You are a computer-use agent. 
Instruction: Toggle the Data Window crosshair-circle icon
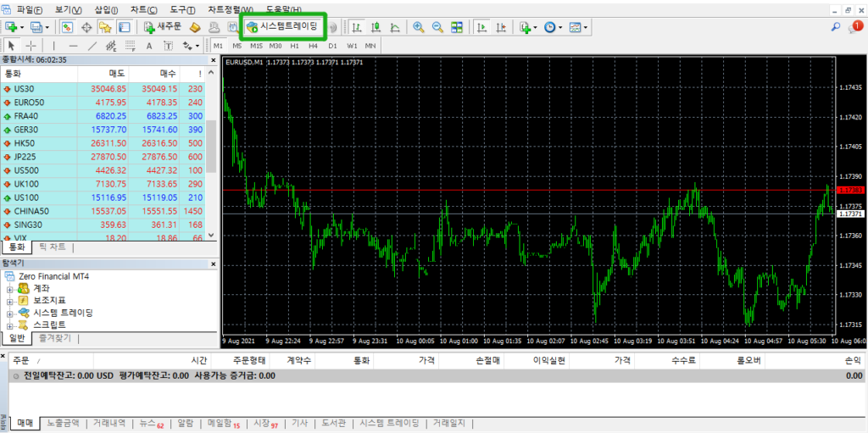click(x=86, y=26)
